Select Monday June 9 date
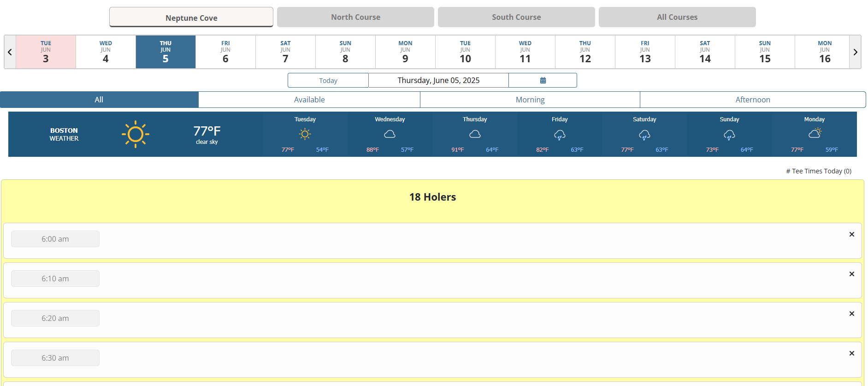This screenshot has width=868, height=386. coord(405,52)
